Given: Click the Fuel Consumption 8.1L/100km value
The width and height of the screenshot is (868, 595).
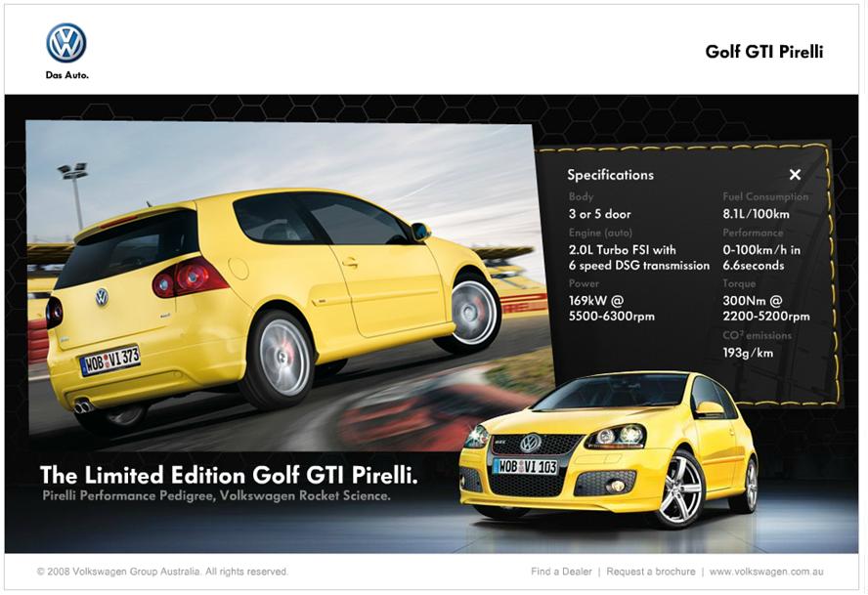Looking at the screenshot, I should point(756,214).
